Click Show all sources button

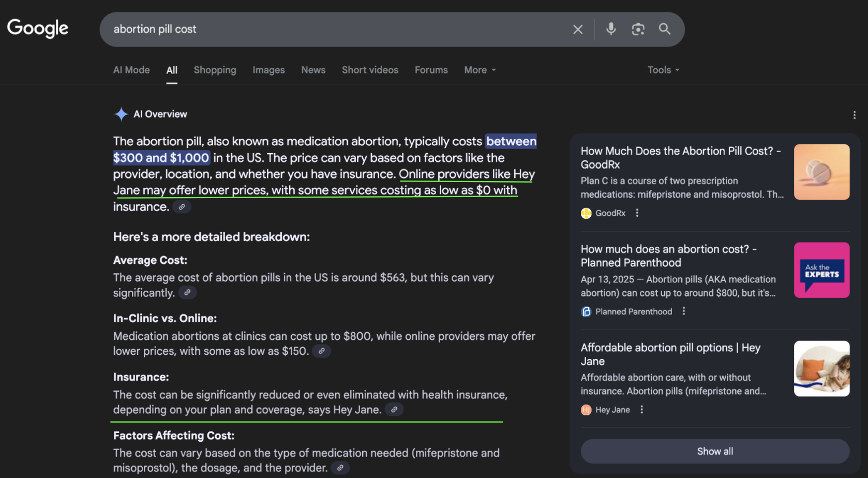coord(715,451)
